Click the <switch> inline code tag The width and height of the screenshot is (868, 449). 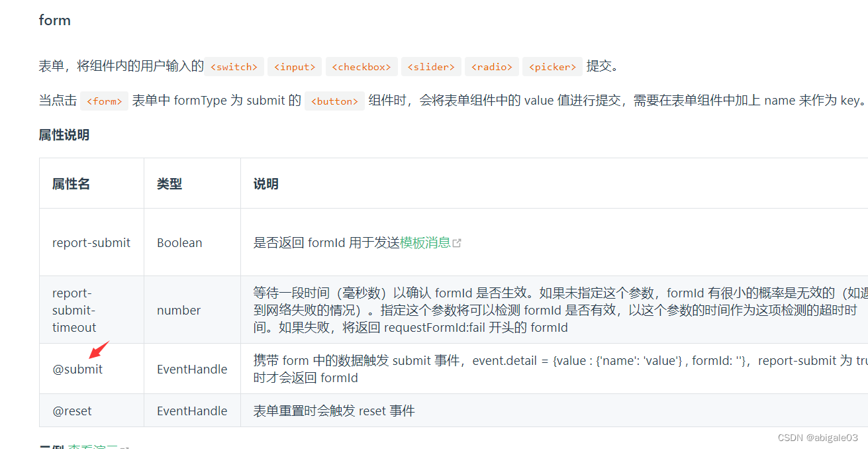click(x=234, y=66)
